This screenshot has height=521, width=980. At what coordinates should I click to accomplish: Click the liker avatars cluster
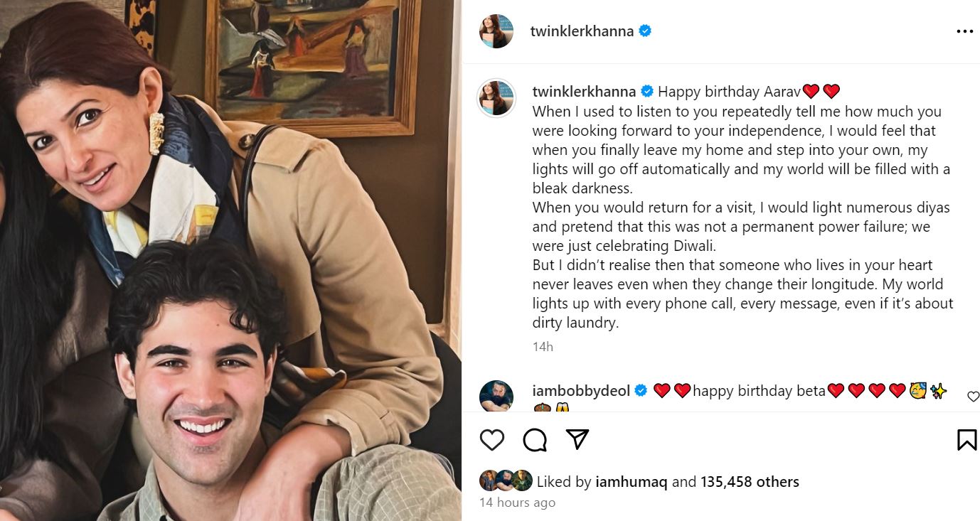coord(505,481)
